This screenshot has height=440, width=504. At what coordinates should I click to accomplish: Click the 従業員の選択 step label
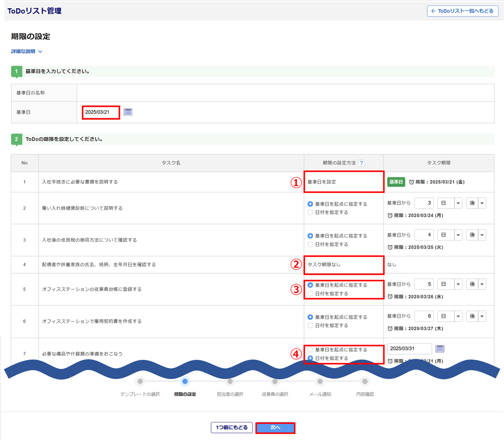[x=275, y=394]
